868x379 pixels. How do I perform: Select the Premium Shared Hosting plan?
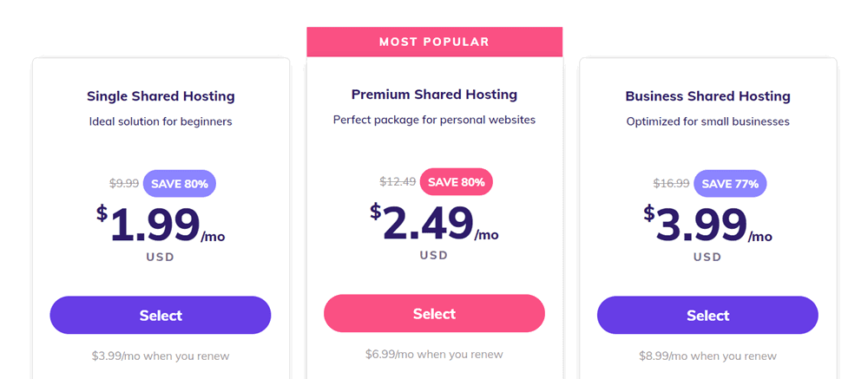(435, 314)
